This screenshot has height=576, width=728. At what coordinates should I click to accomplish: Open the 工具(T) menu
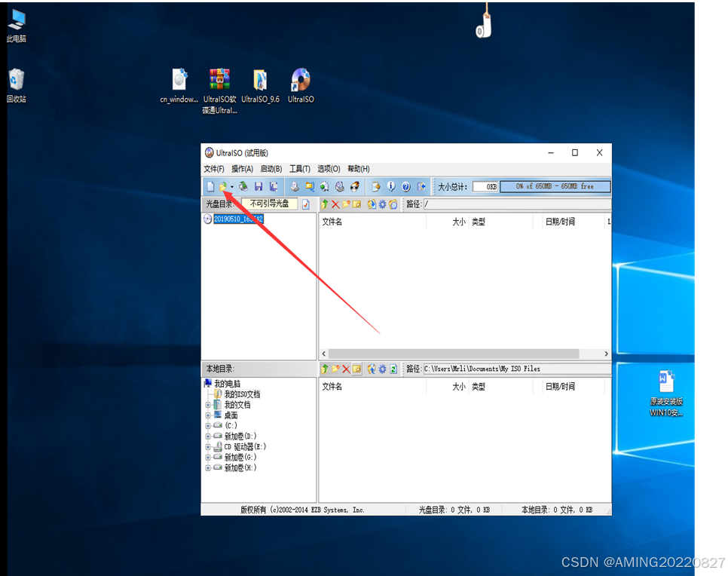coord(300,169)
